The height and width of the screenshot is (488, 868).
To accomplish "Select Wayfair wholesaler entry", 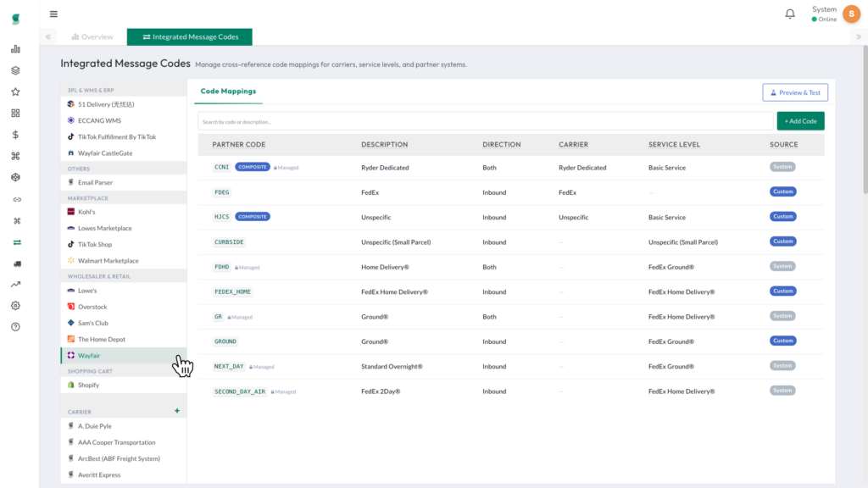I will coord(124,356).
